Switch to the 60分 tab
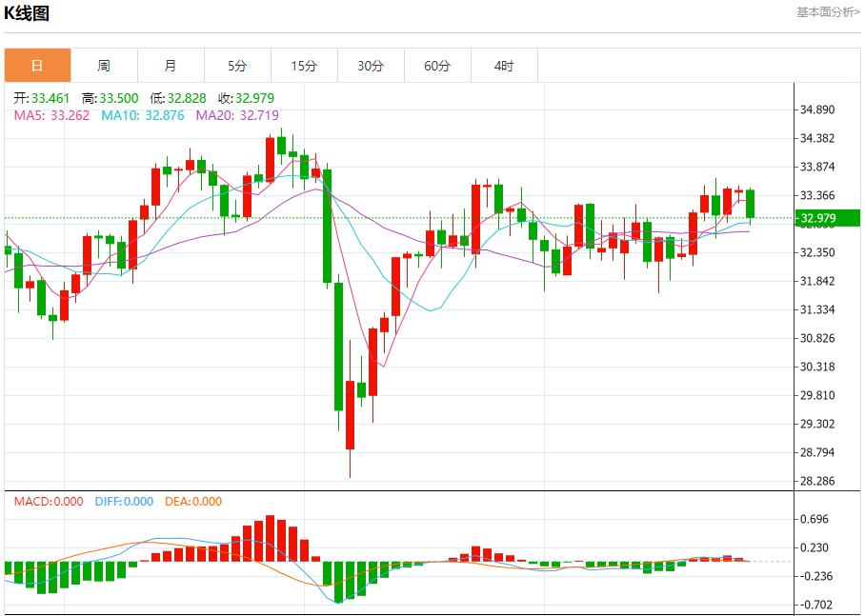 point(437,66)
